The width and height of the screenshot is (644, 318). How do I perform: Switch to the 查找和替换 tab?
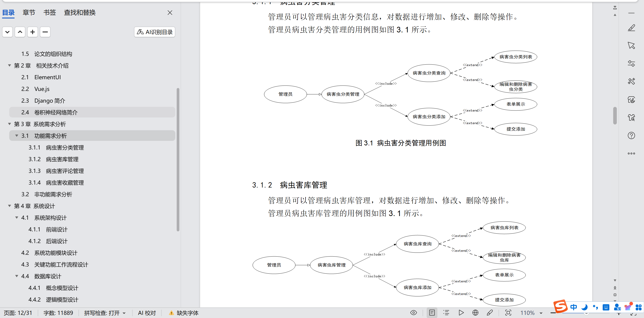(80, 13)
